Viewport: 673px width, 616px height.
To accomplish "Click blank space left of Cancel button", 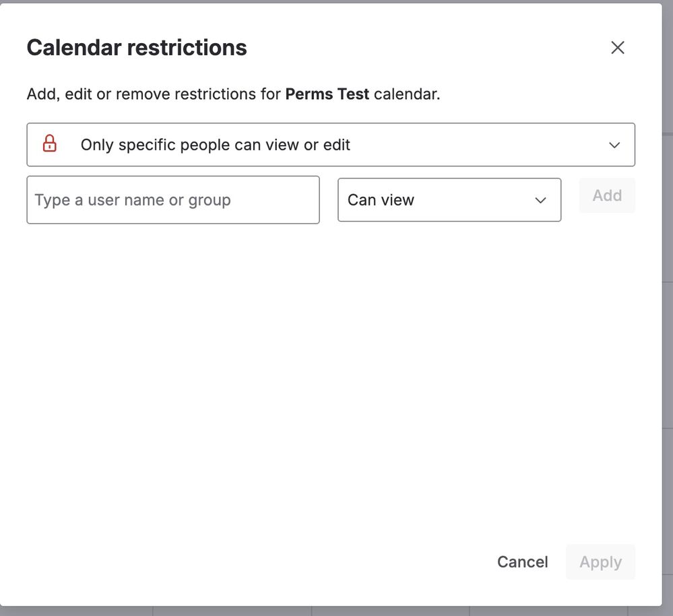I will (x=269, y=562).
